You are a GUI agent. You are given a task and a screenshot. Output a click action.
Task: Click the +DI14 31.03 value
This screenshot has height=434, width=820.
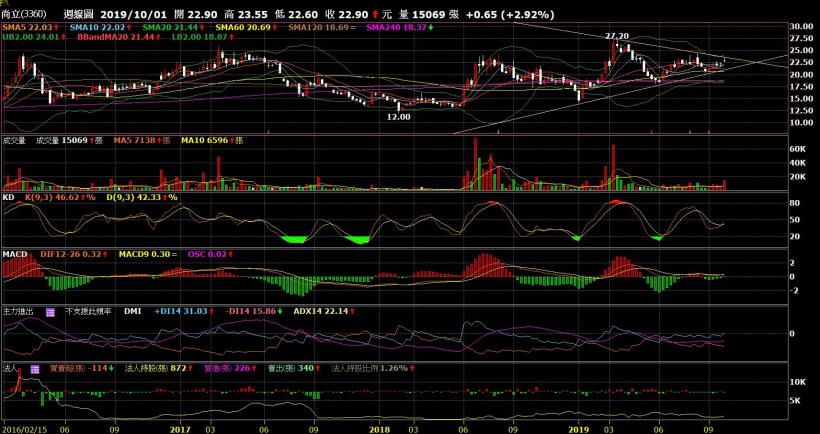[x=184, y=312]
